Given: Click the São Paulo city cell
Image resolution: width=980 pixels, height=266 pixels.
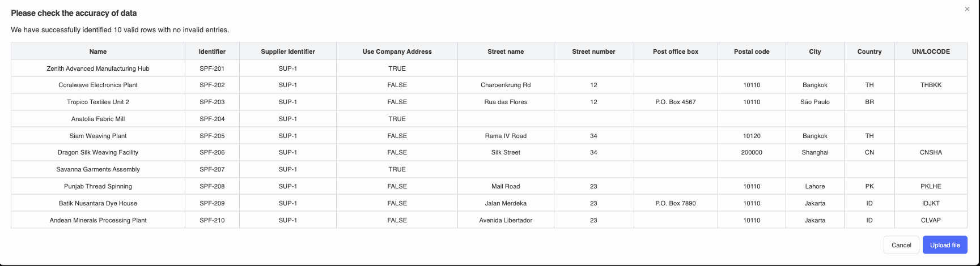Looking at the screenshot, I should [x=814, y=102].
